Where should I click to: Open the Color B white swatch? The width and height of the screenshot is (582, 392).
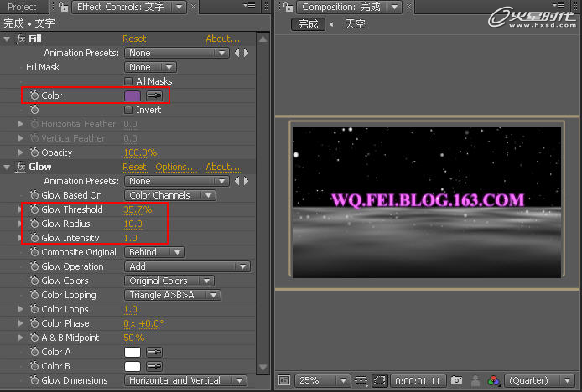133,366
